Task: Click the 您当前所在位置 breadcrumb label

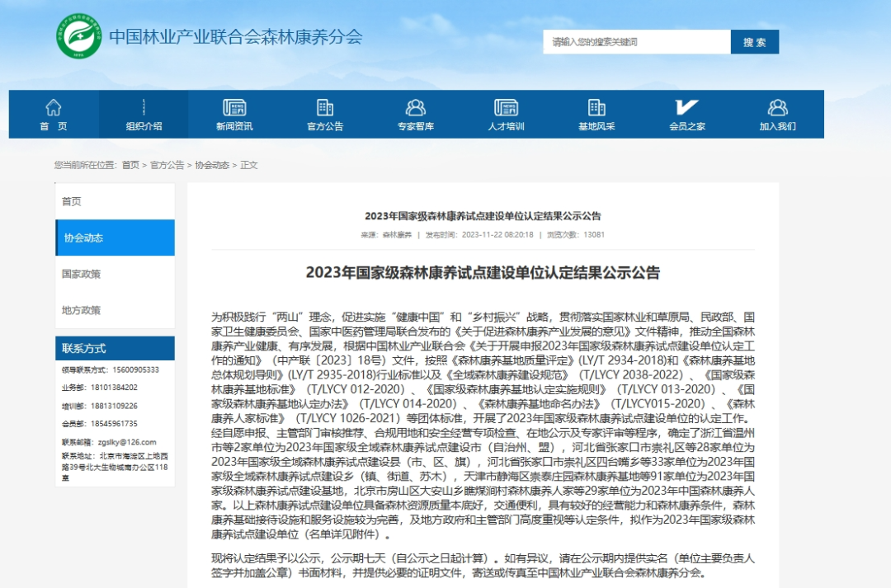Action: 85,165
